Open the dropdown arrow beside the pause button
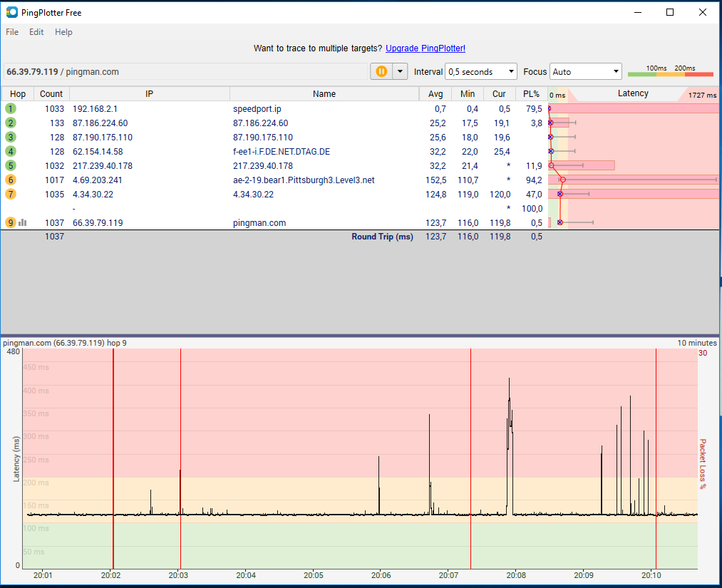 point(400,71)
